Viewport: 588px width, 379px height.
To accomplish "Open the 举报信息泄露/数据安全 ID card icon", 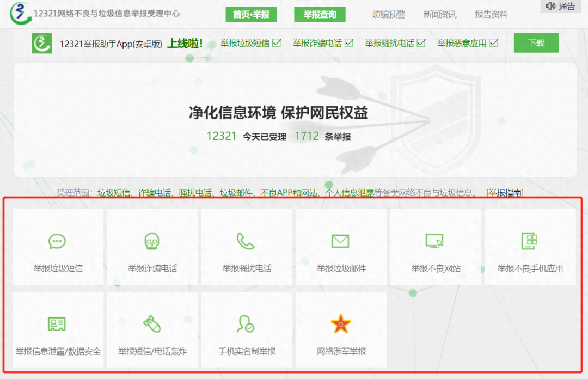I will coord(57,324).
